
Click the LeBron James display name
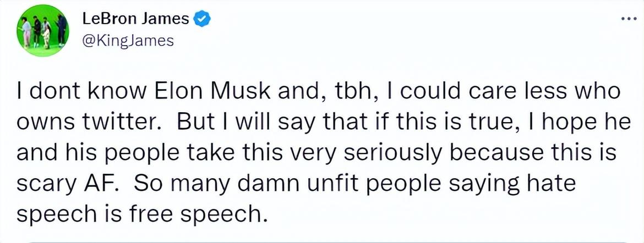[x=135, y=19]
